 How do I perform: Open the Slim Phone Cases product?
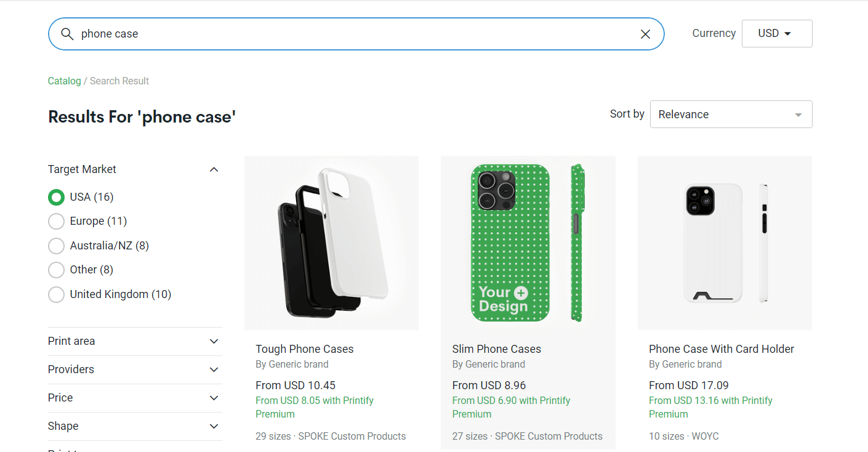pos(497,349)
